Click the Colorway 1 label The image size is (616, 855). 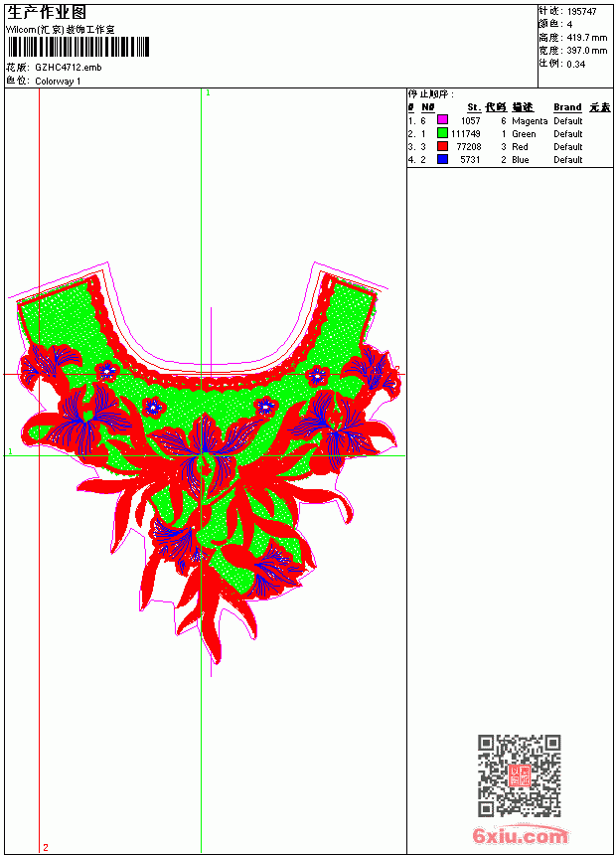pos(58,82)
